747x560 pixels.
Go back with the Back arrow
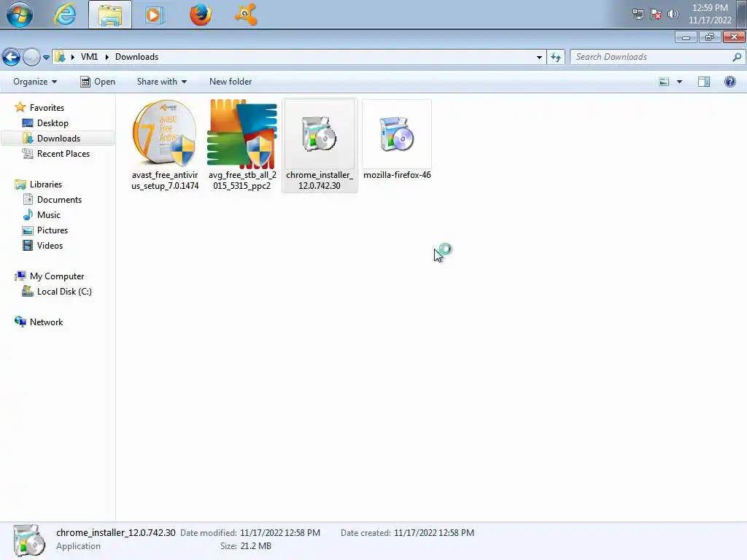click(x=12, y=57)
